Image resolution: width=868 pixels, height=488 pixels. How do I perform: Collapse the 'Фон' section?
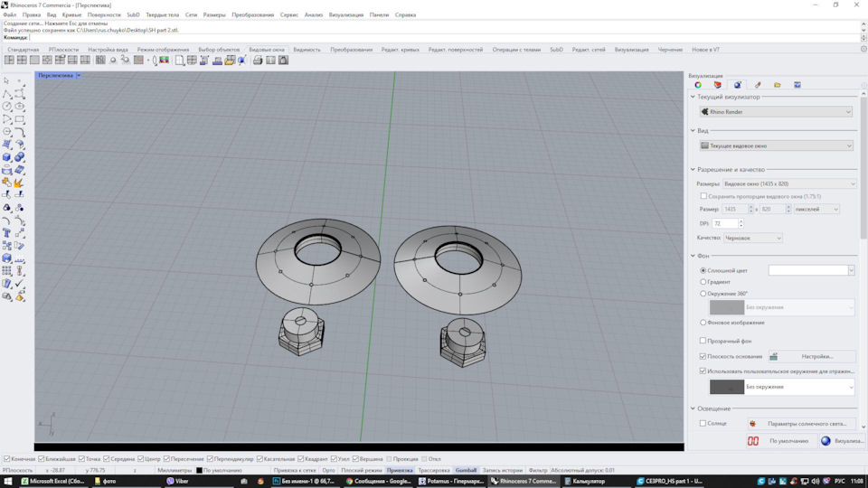pos(693,256)
